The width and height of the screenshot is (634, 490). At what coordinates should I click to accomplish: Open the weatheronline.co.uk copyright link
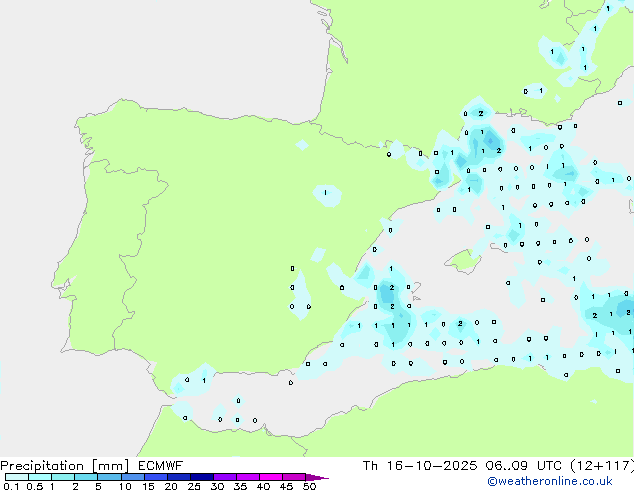click(550, 481)
